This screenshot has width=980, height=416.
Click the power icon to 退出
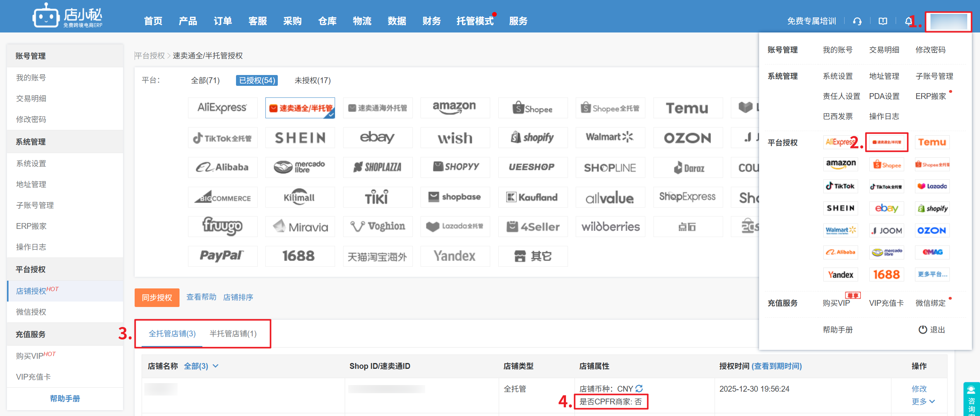point(923,330)
